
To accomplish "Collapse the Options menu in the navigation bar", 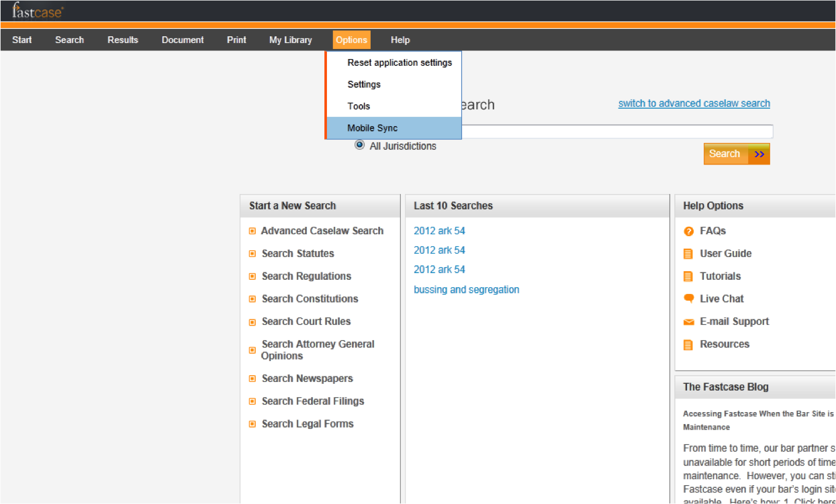I will pyautogui.click(x=351, y=40).
